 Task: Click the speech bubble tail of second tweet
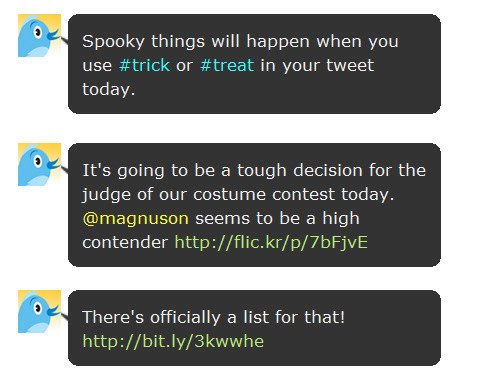[x=65, y=170]
